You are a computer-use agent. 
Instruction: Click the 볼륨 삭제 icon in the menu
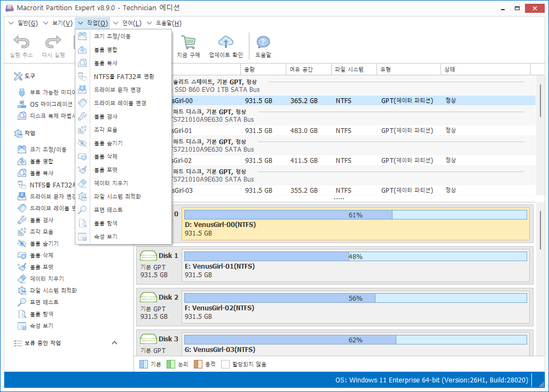[82, 156]
